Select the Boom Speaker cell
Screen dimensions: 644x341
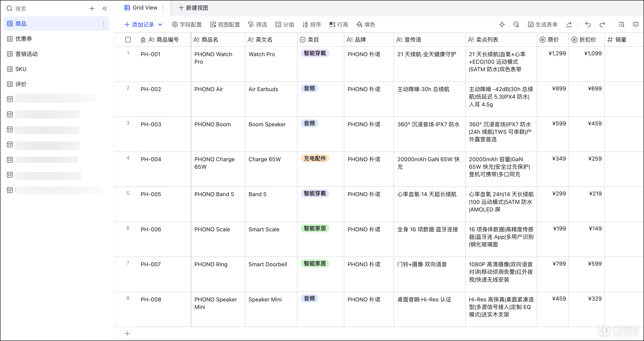click(271, 134)
